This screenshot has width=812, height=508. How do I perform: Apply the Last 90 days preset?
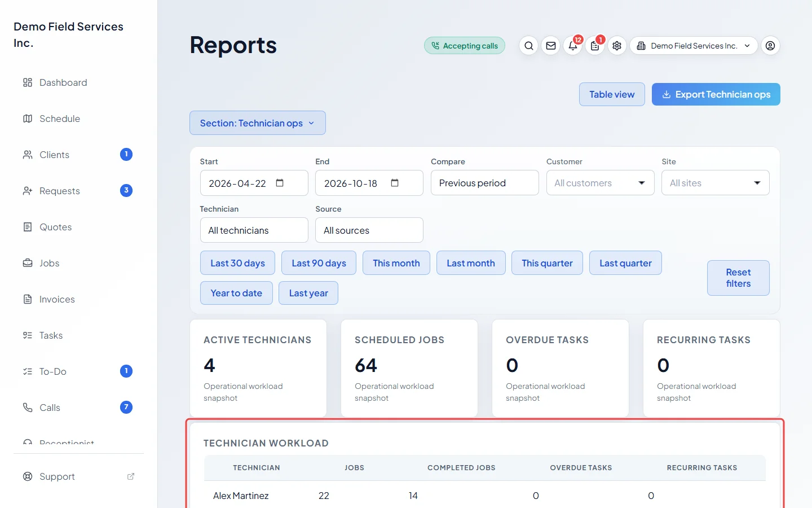coord(319,263)
